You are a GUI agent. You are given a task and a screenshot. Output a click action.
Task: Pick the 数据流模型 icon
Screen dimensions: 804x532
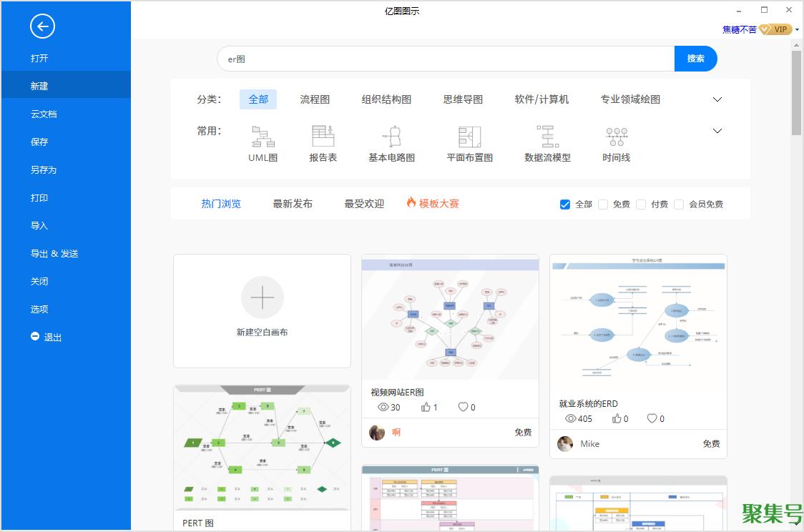pos(547,137)
